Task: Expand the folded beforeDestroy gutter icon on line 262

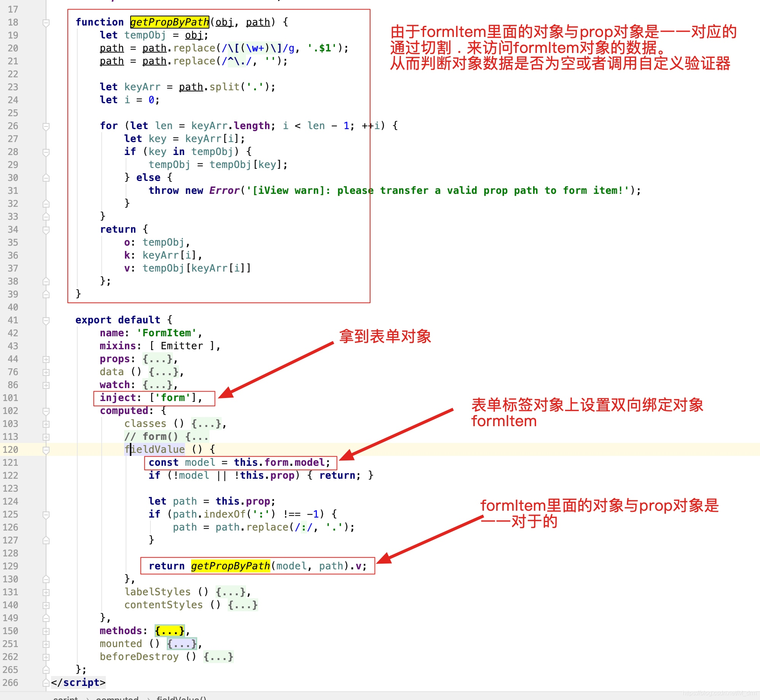Action: click(x=46, y=657)
